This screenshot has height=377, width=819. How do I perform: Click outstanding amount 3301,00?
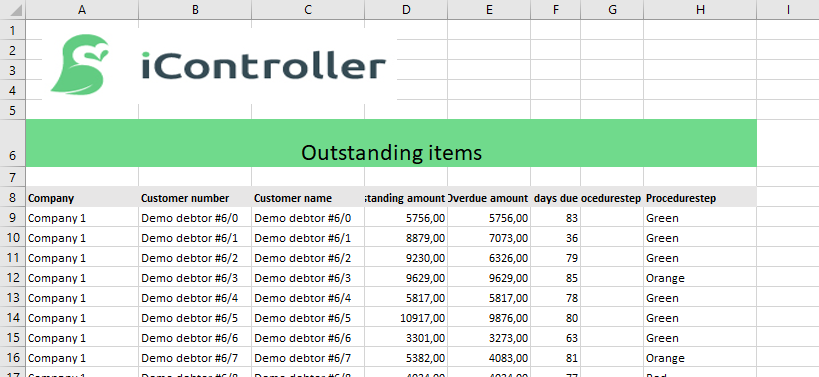[x=406, y=338]
